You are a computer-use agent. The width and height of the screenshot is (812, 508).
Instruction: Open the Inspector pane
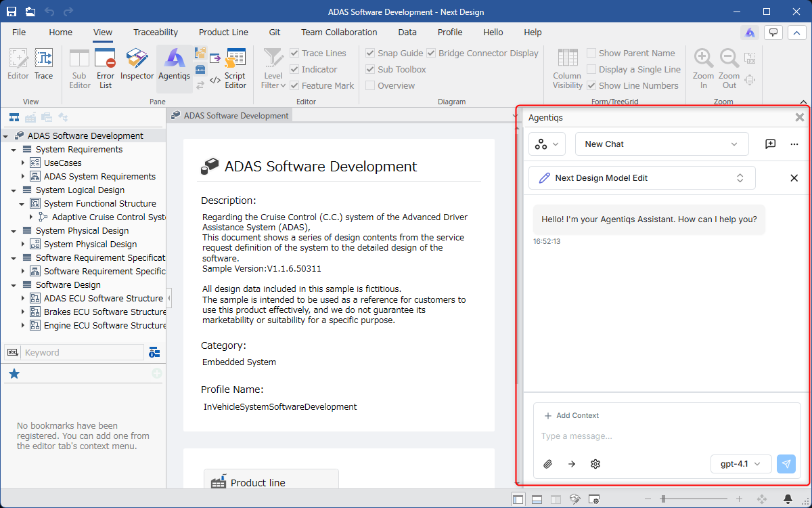tap(137, 65)
